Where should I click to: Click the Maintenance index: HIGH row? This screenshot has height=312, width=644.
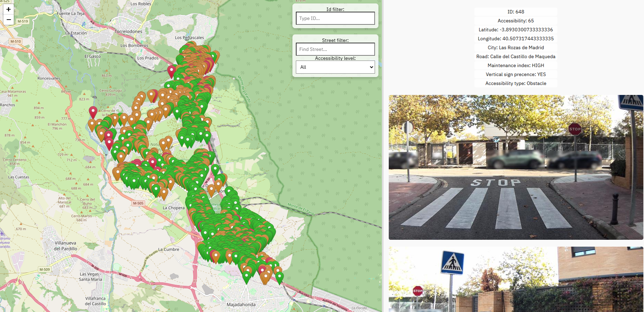tap(515, 65)
